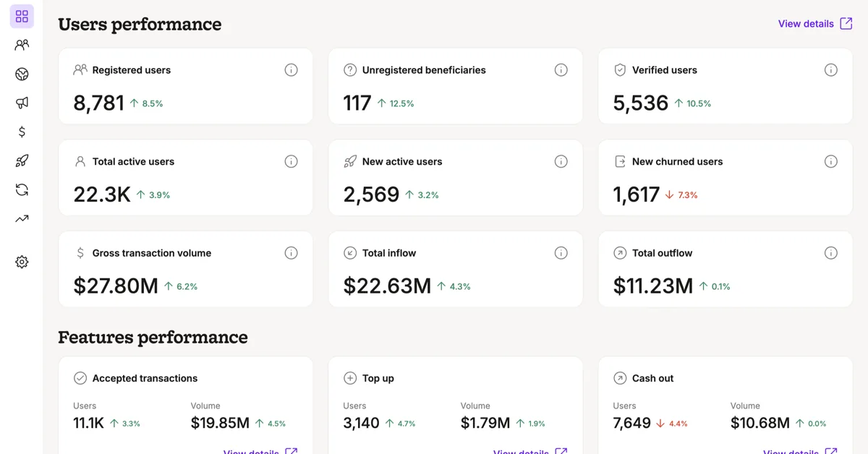Click the 8,781 registered users value
868x454 pixels.
(99, 103)
